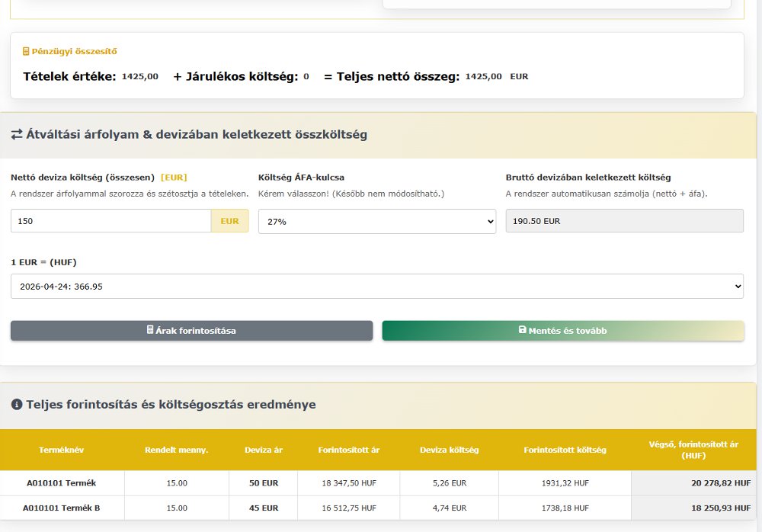Expand the 1 EUR = (HUF) exchange rate dropdown
Image resolution: width=762 pixels, height=532 pixels.
pyautogui.click(x=377, y=286)
